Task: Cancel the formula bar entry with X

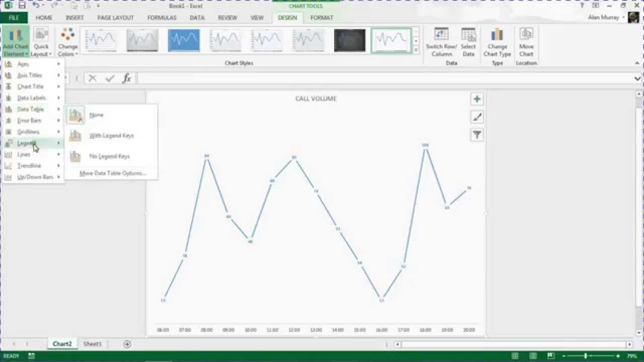Action: click(x=92, y=78)
